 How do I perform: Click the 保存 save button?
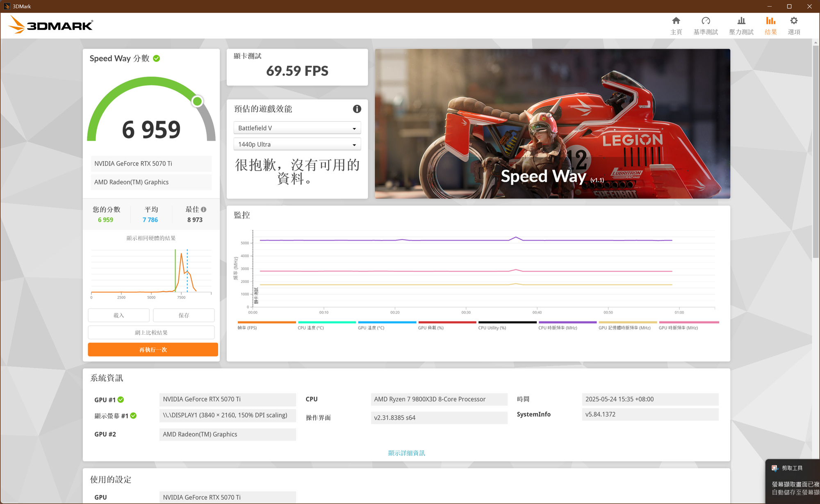[x=184, y=315]
